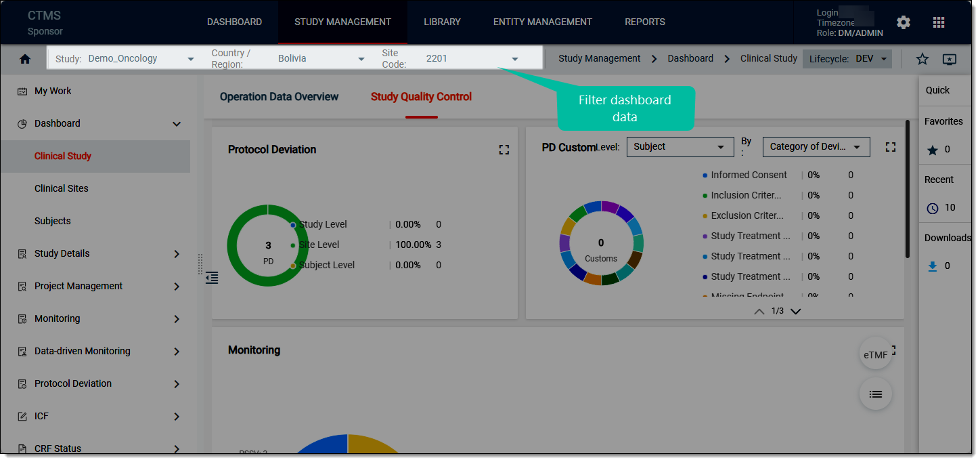Screen dimensions: 980x462
Task: Select Subjects in sidebar
Action: pos(53,222)
